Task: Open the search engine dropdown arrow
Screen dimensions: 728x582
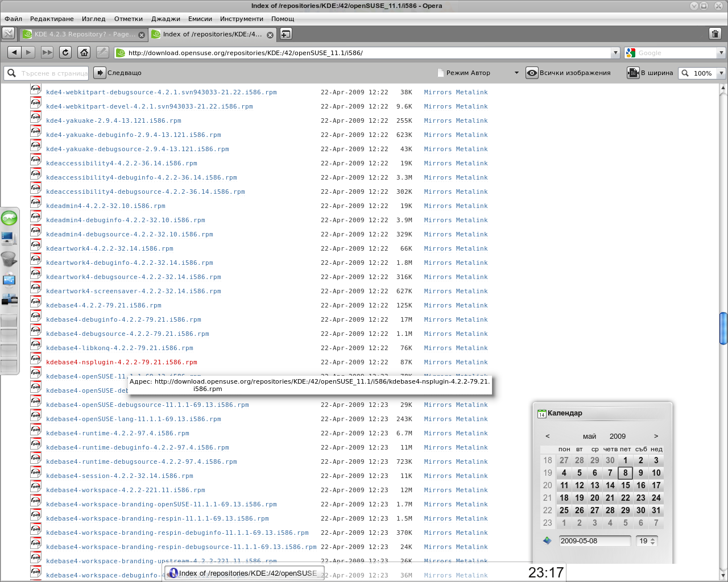Action: pyautogui.click(x=721, y=53)
